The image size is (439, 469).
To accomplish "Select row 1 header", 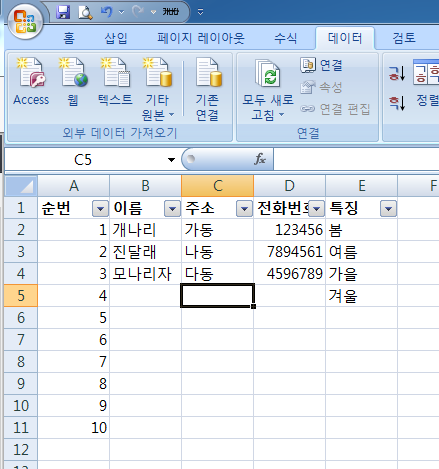I will 21,208.
